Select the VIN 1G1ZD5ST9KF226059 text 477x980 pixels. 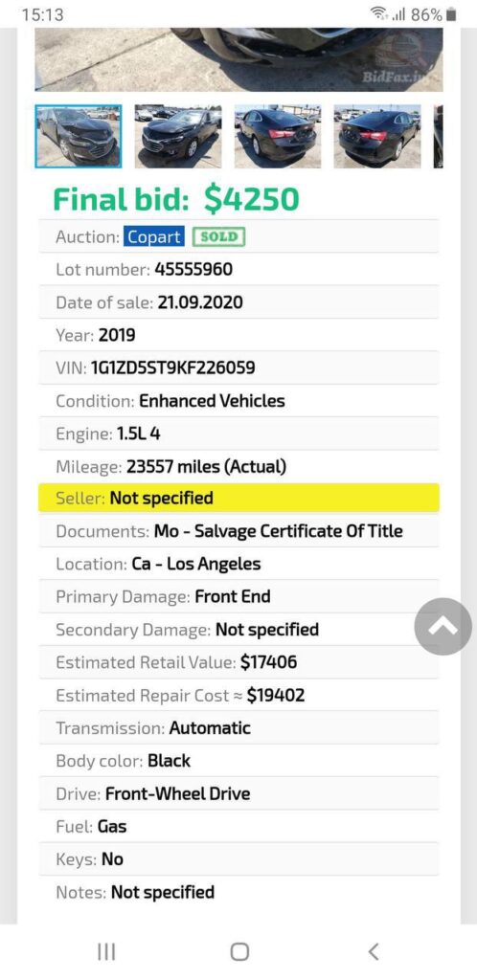(x=173, y=367)
